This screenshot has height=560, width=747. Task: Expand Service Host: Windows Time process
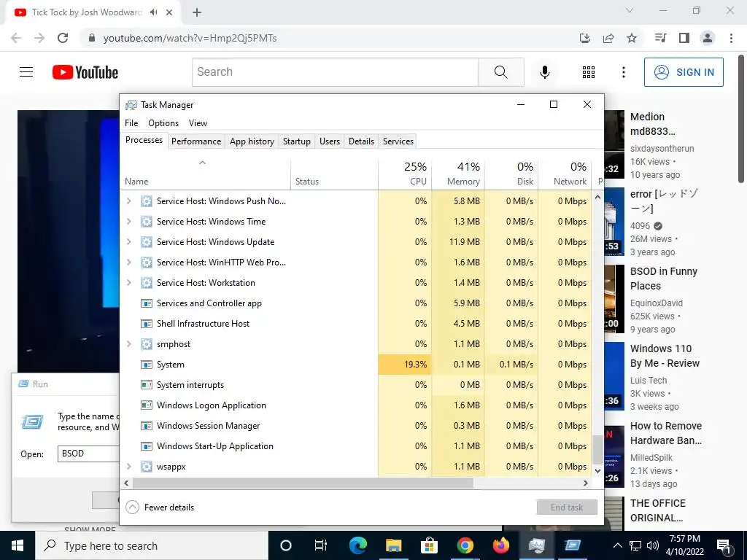coord(128,222)
